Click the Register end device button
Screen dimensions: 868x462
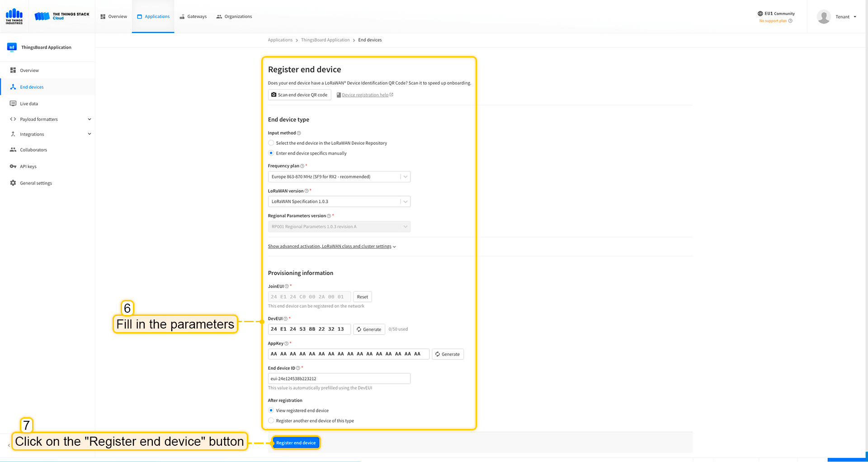coord(296,443)
